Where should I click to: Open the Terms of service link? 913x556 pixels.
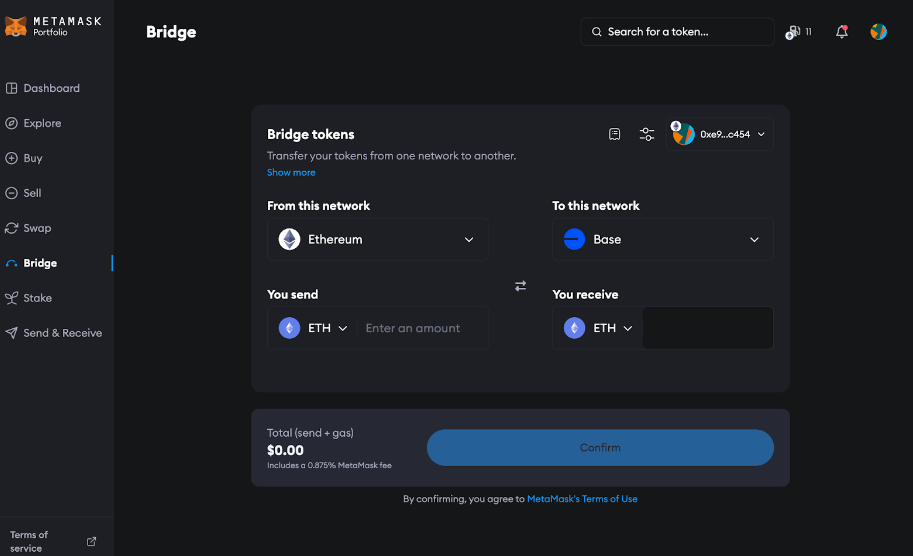(x=29, y=541)
